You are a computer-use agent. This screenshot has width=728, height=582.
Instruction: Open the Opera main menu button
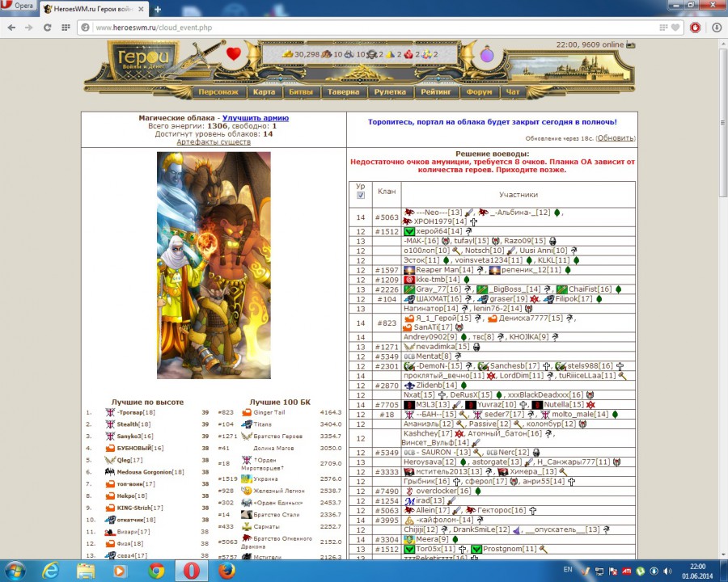pyautogui.click(x=18, y=6)
